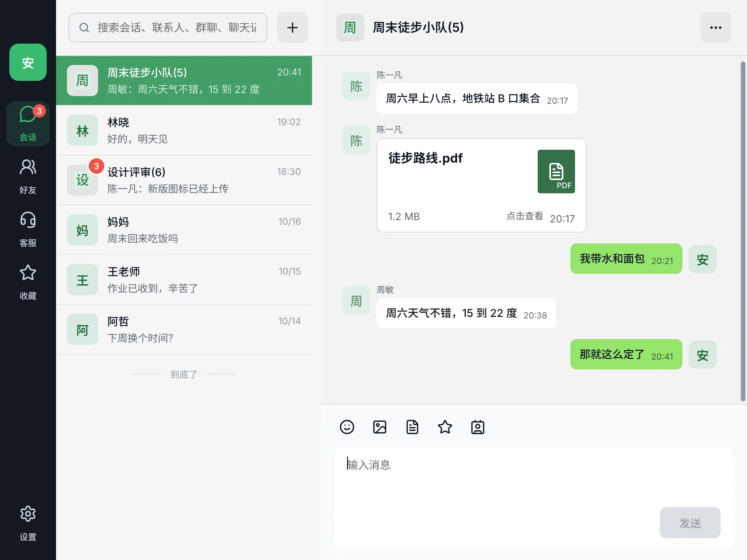Click the contact card icon
The image size is (747, 560).
click(x=477, y=427)
